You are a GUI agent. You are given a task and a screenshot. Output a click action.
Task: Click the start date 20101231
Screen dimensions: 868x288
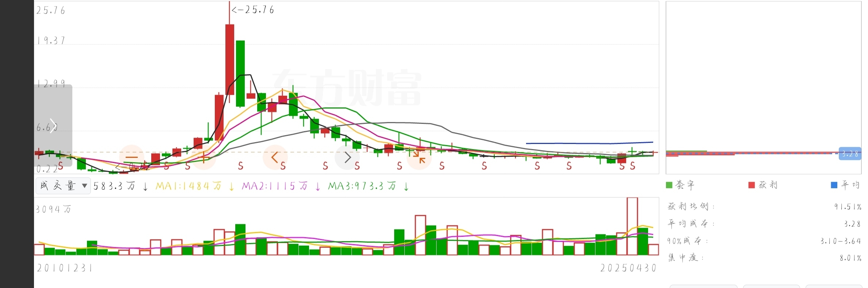(x=65, y=268)
